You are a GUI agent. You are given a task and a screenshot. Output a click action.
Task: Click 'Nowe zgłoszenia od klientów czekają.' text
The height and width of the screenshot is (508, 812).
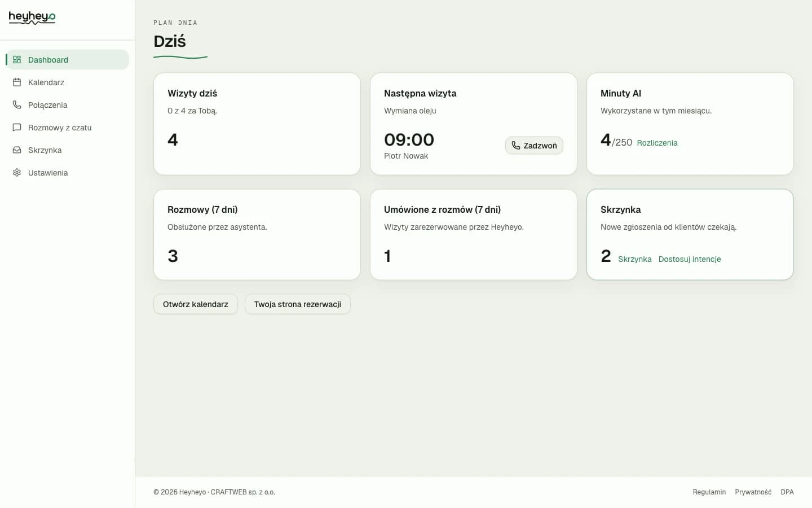(668, 227)
